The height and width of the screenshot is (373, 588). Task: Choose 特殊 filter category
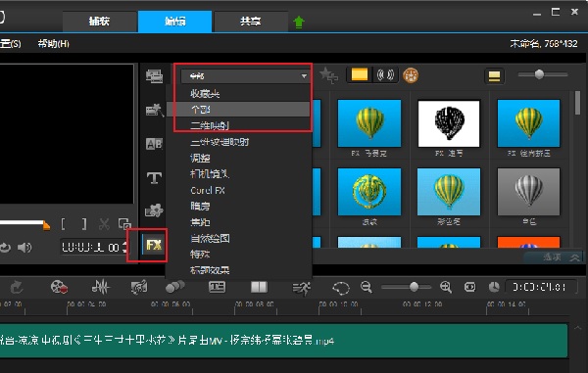[200, 255]
